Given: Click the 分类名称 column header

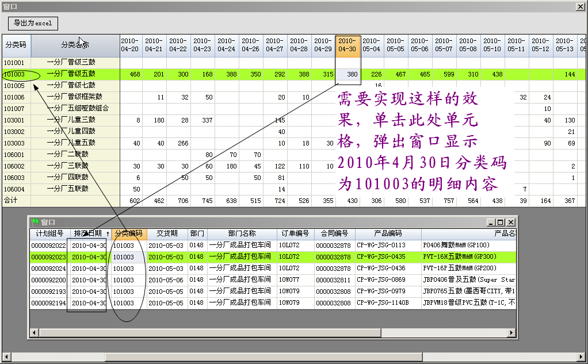Looking at the screenshot, I should click(75, 45).
